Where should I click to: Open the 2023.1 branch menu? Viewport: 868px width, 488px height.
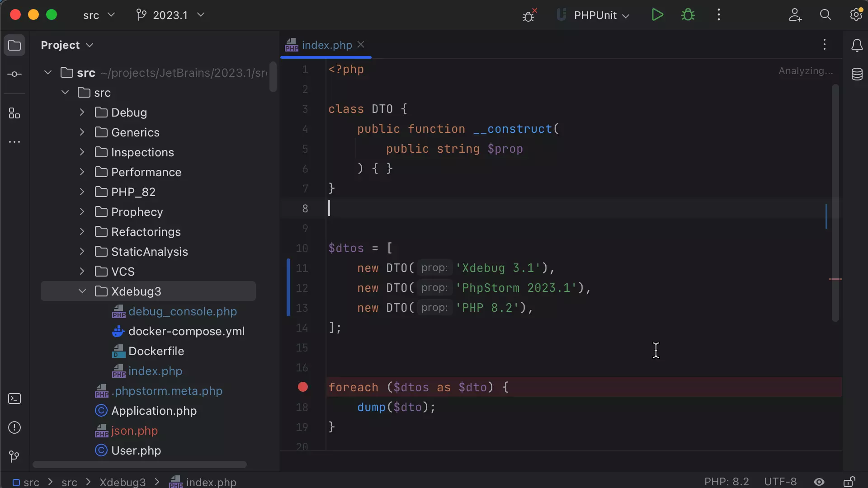170,15
